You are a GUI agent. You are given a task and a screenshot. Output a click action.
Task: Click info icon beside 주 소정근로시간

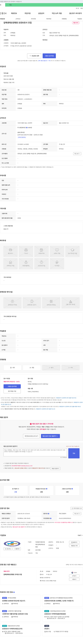pos(27,128)
